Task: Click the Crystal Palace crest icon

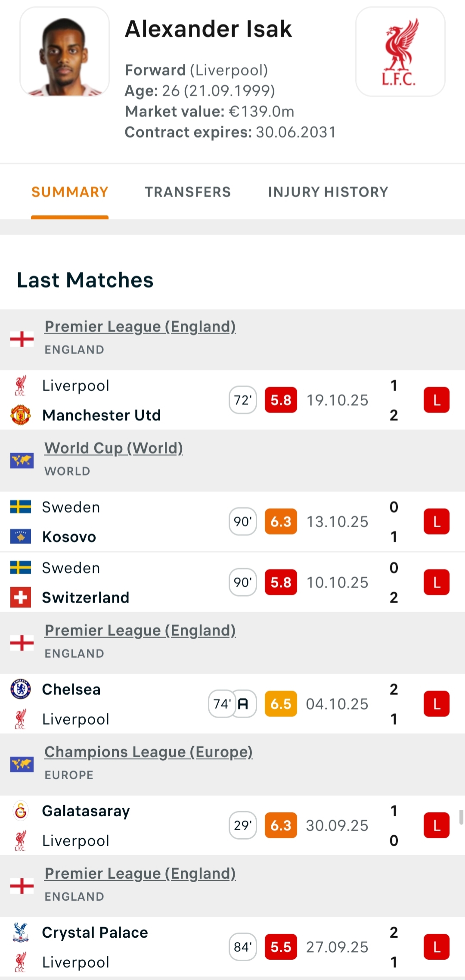Action: [21, 932]
